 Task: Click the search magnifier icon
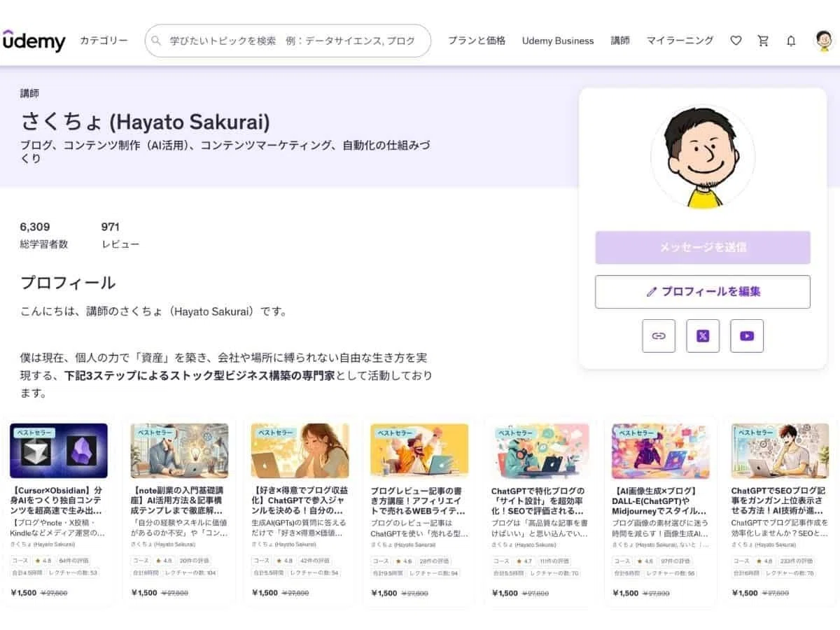click(x=157, y=41)
